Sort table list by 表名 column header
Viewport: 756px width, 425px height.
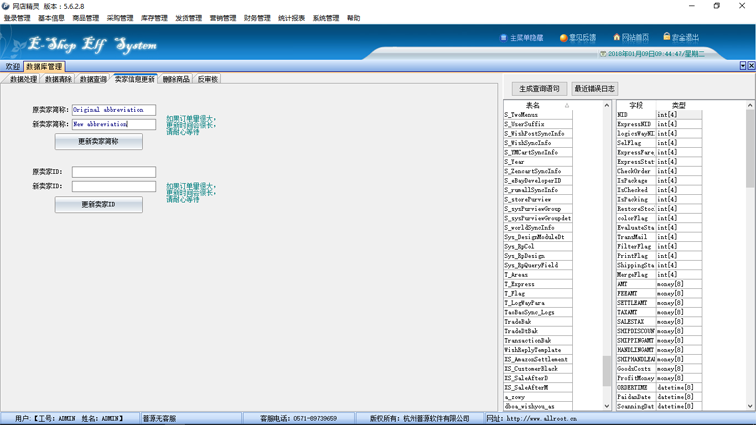533,105
